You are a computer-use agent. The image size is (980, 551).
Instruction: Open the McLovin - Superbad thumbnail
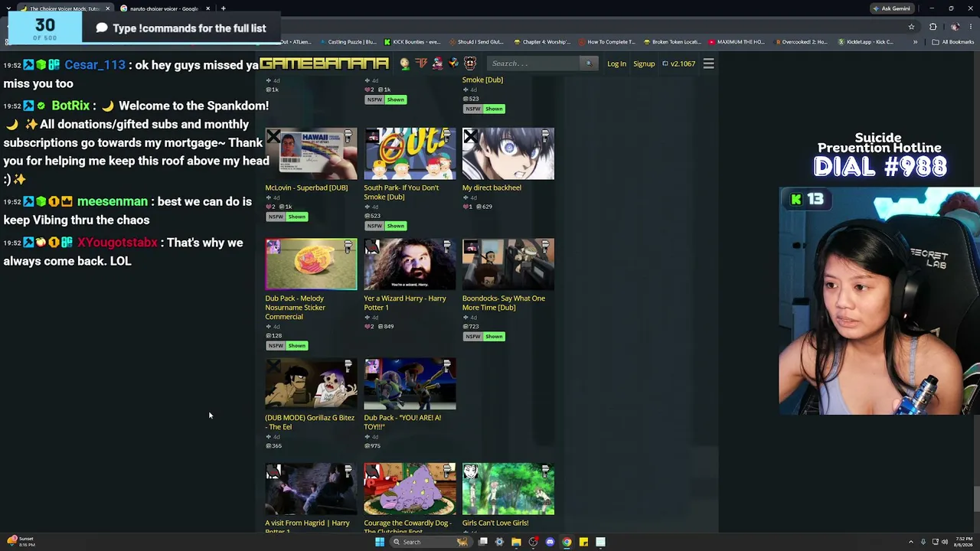point(311,154)
